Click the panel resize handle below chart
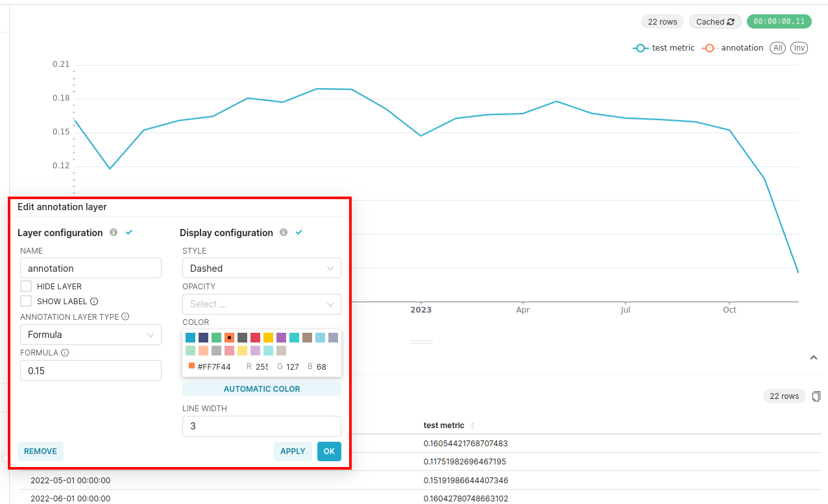 [420, 342]
